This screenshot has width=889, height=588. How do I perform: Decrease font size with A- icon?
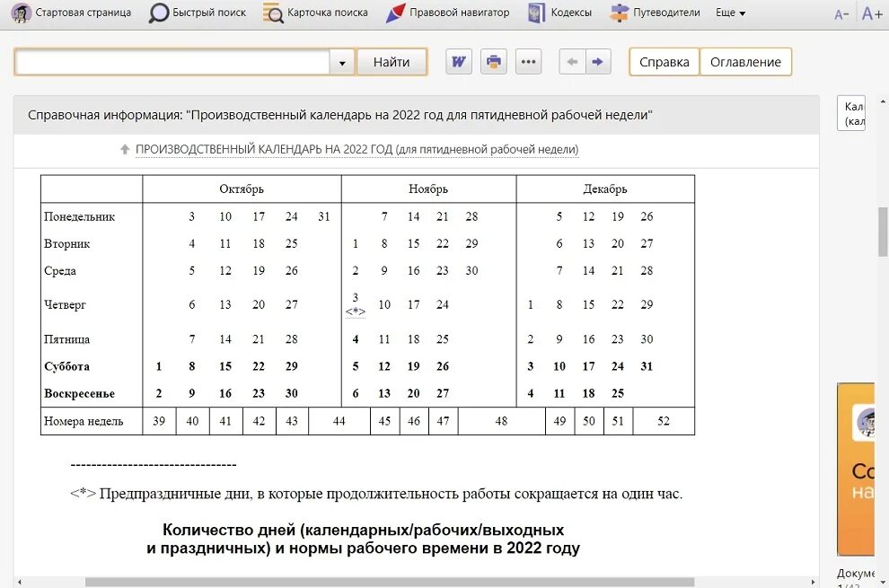pos(841,14)
